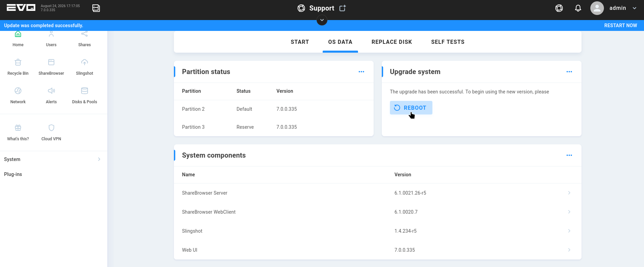Go to Home in sidebar

[18, 39]
